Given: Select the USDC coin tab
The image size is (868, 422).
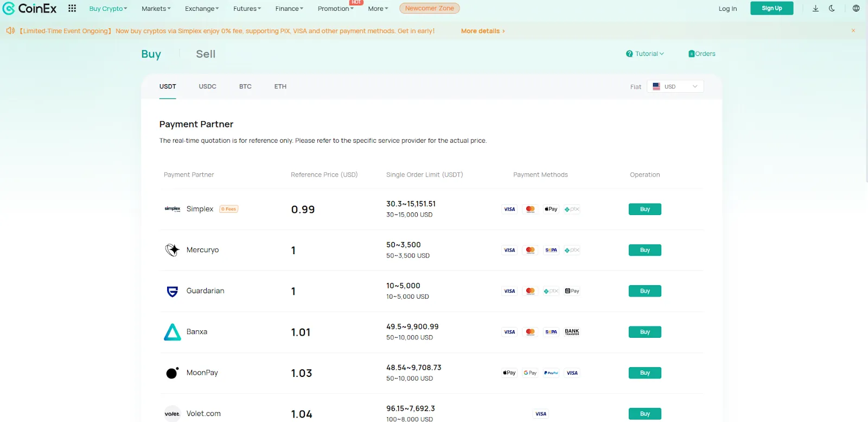Looking at the screenshot, I should click(207, 86).
